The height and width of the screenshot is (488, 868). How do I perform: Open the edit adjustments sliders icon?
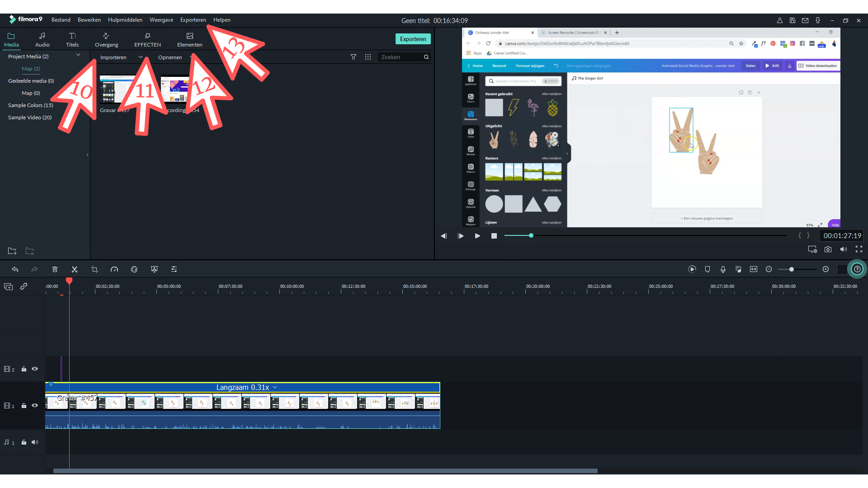click(174, 269)
